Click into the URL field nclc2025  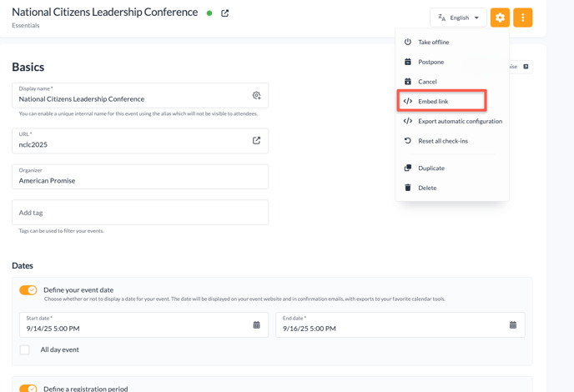click(140, 141)
